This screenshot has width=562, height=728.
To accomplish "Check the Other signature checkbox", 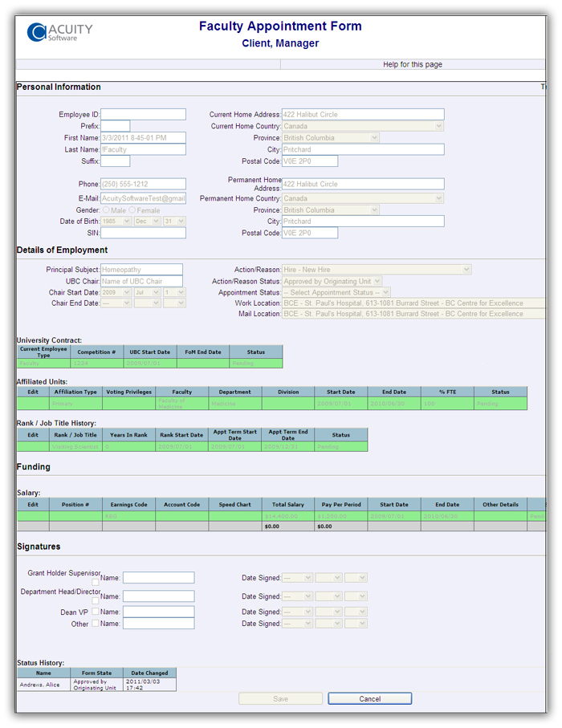I will [96, 623].
